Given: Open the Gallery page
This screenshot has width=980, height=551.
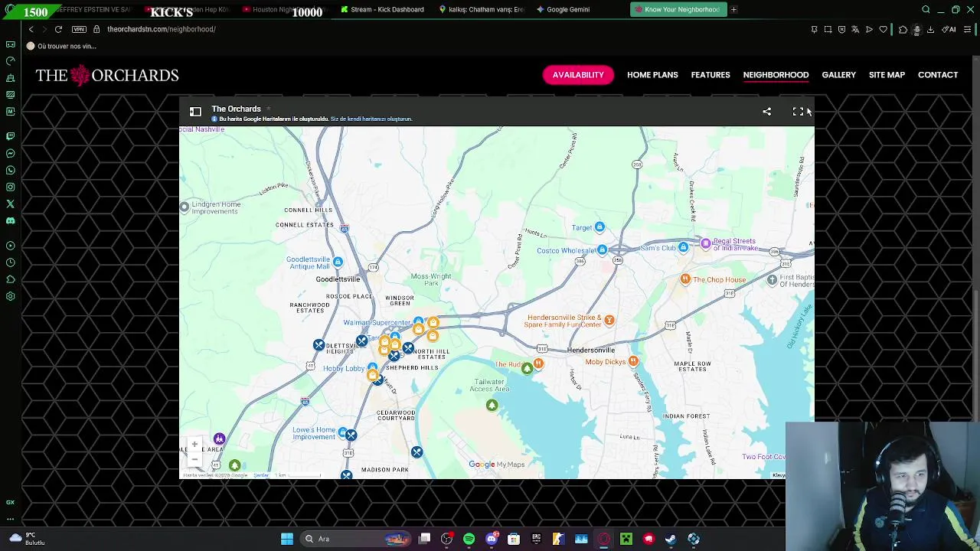Looking at the screenshot, I should (838, 75).
